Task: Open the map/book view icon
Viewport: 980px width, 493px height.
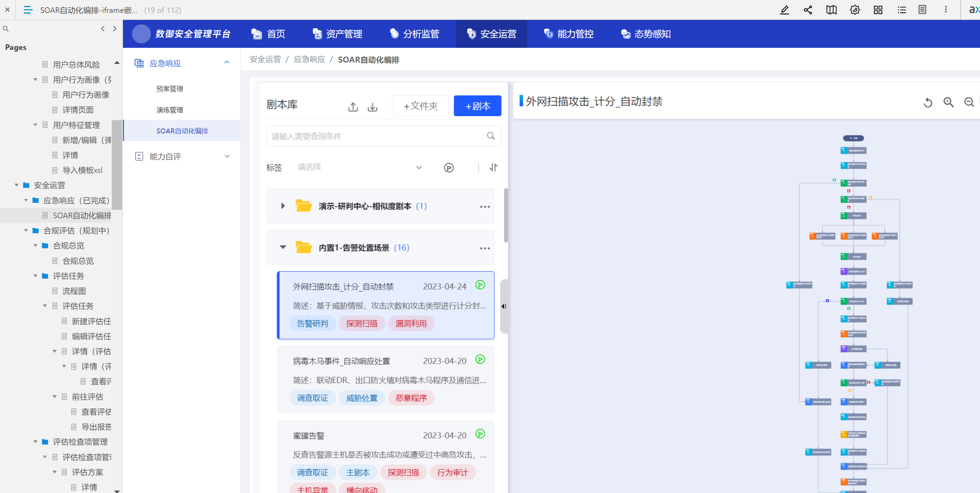Action: click(x=831, y=10)
